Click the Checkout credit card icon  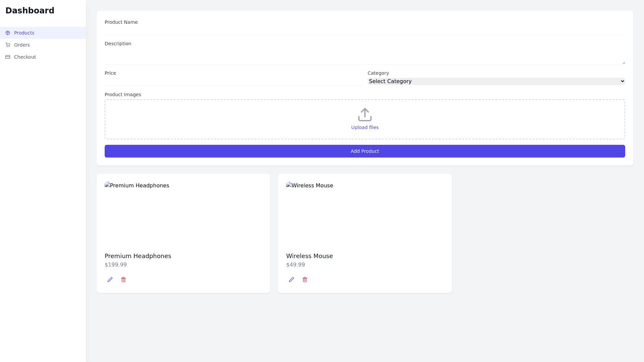8,57
